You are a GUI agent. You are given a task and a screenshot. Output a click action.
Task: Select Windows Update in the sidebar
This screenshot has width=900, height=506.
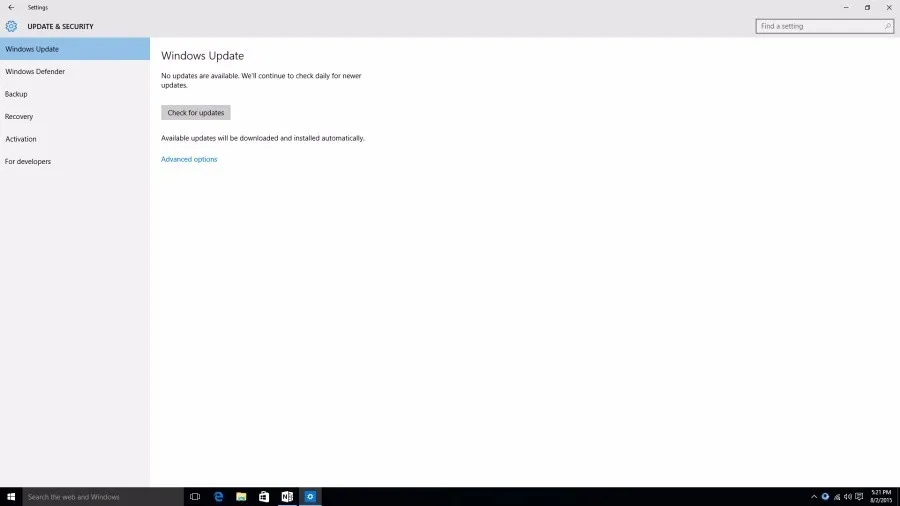pos(75,49)
